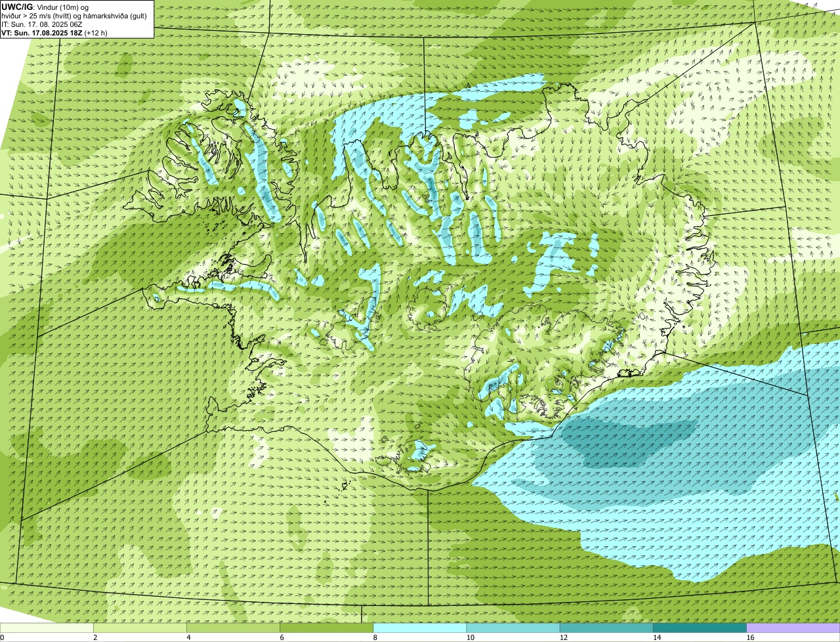Click the 14–16 m/s dark teal legend segment

tap(700, 628)
